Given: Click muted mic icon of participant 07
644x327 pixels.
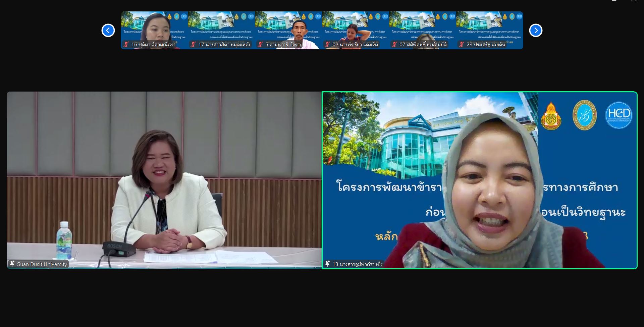Looking at the screenshot, I should pos(394,44).
